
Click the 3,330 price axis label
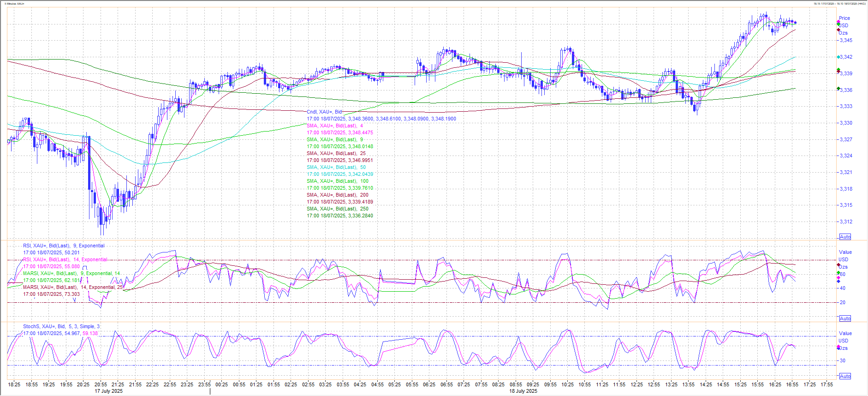[846, 123]
